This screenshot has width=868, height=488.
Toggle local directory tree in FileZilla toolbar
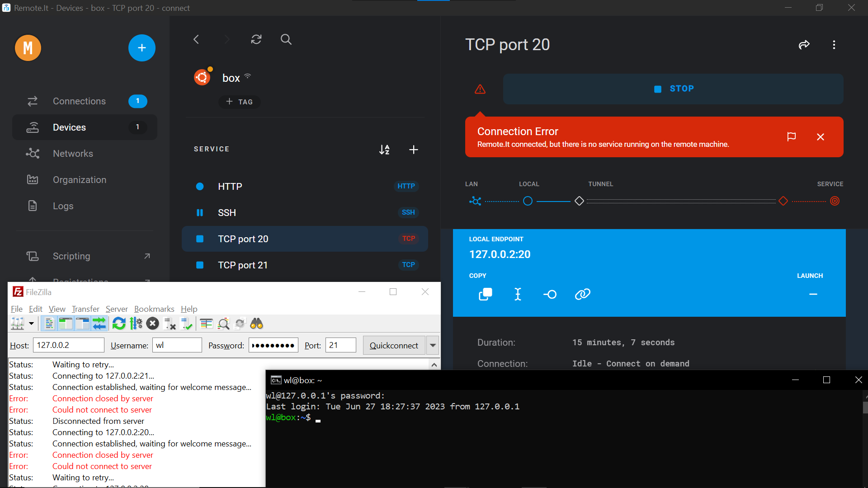click(x=66, y=324)
